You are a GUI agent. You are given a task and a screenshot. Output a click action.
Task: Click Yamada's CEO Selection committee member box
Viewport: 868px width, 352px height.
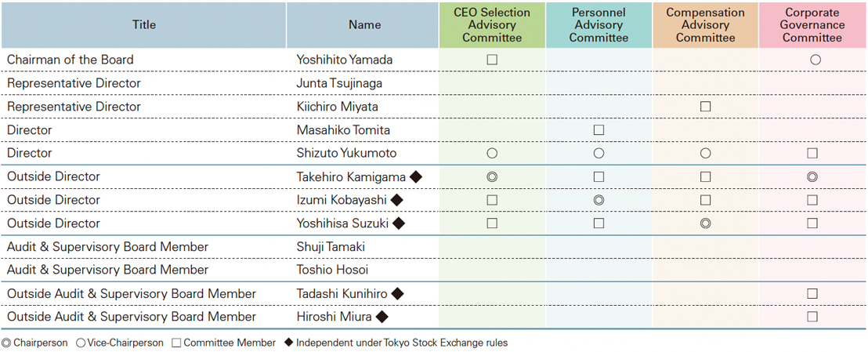point(491,60)
